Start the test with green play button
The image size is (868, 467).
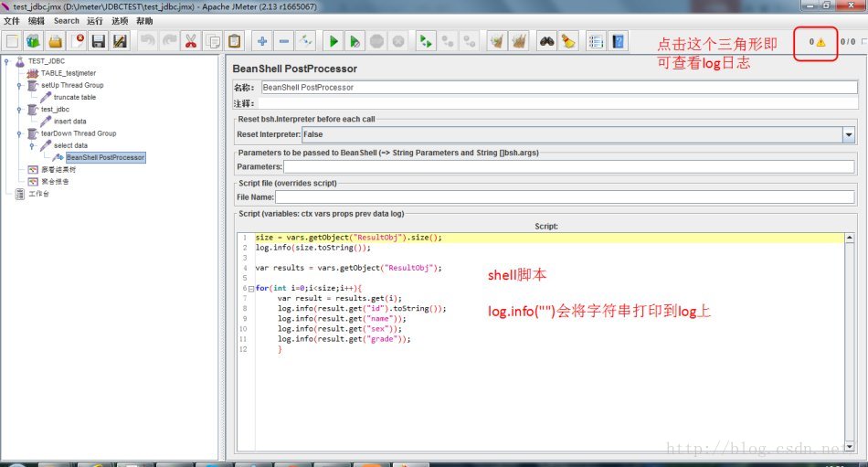[x=333, y=41]
